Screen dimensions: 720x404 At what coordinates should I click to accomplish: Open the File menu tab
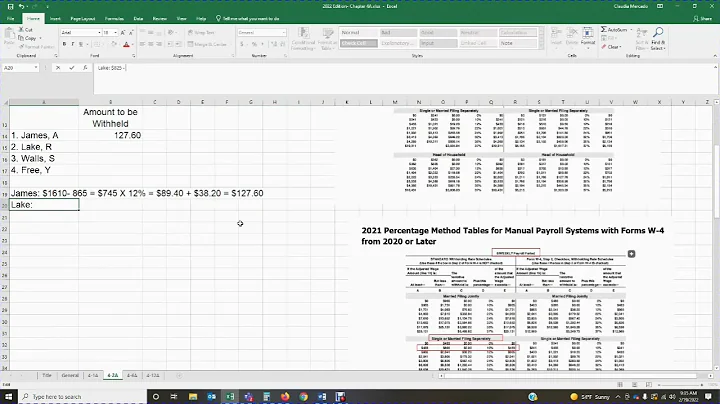[x=11, y=19]
